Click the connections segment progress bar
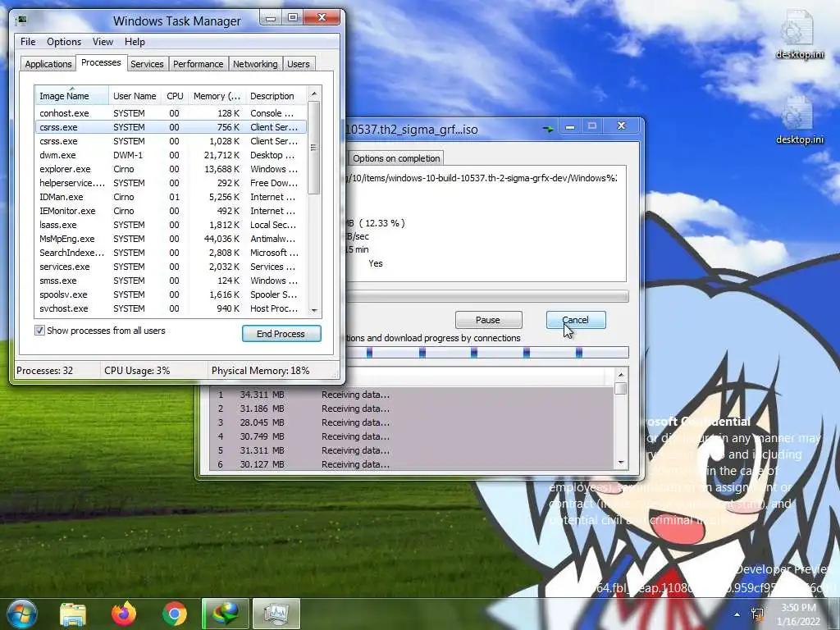Screen dimensions: 840x630 (487, 353)
